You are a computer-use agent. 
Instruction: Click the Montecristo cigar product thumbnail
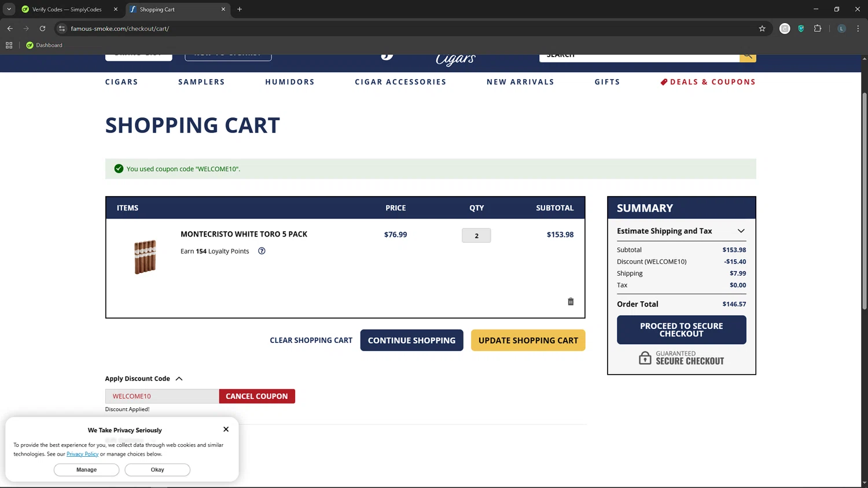pos(145,256)
